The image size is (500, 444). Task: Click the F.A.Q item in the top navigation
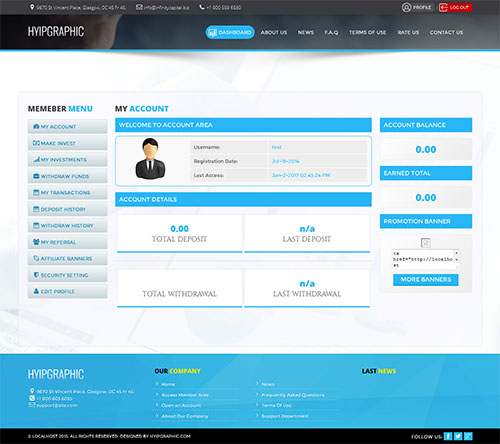coord(331,32)
